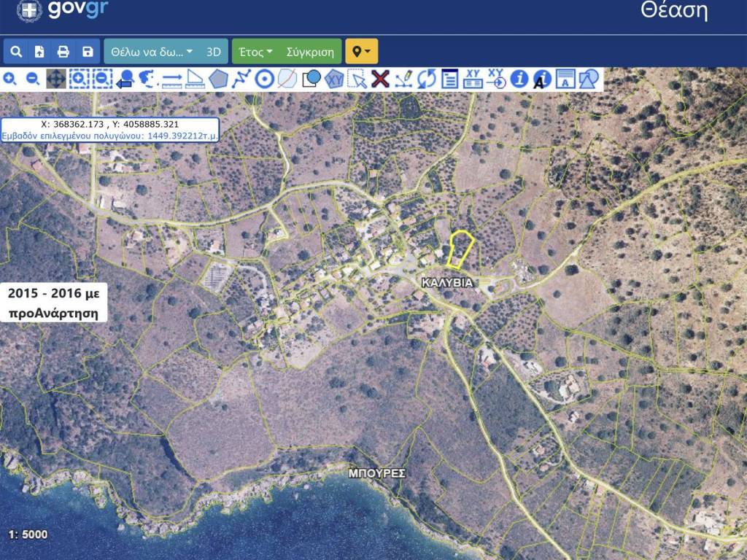Select the draw polygon tool
The width and height of the screenshot is (747, 560).
tap(218, 79)
